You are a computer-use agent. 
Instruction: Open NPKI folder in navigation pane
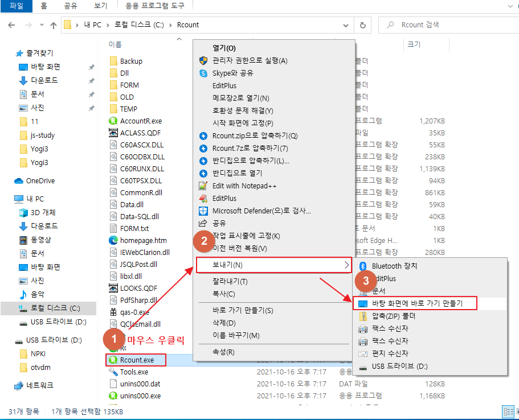[x=38, y=354]
